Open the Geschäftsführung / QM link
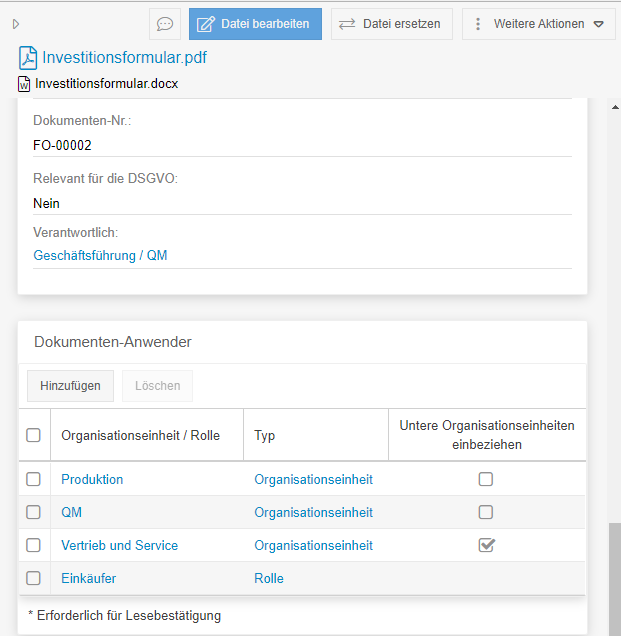 point(100,255)
